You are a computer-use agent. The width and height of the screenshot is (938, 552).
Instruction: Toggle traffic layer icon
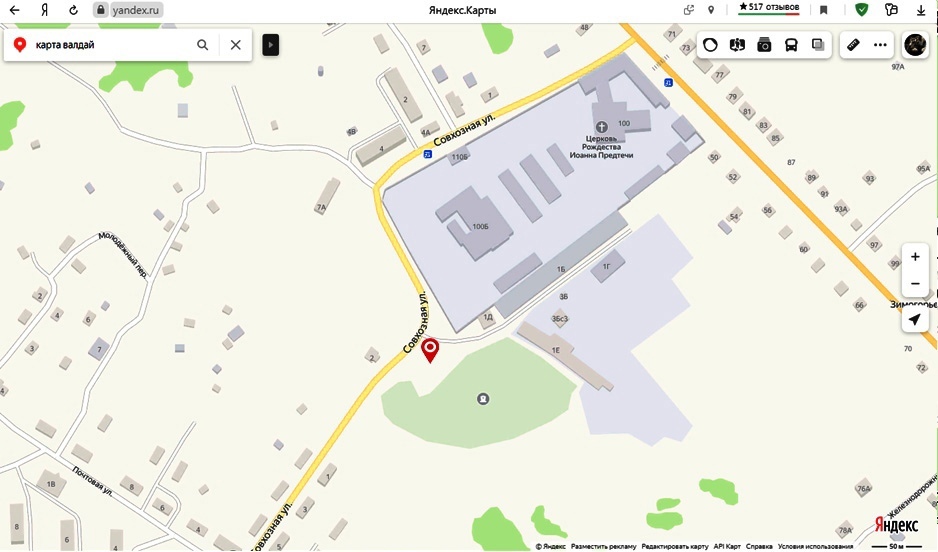710,45
